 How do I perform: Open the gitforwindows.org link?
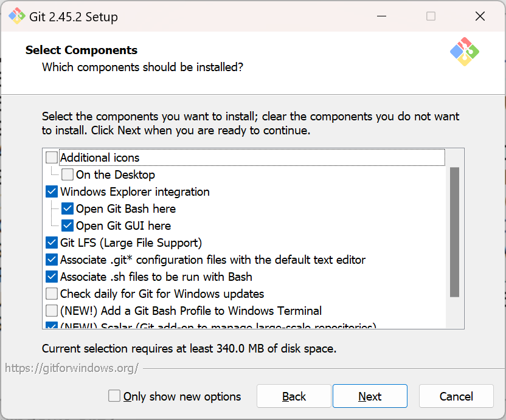(72, 368)
